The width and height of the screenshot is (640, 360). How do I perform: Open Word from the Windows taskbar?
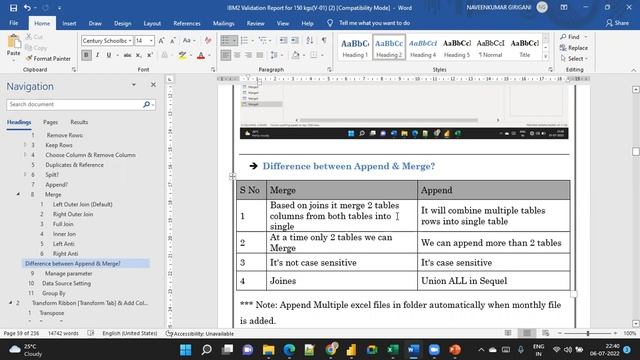(x=413, y=350)
